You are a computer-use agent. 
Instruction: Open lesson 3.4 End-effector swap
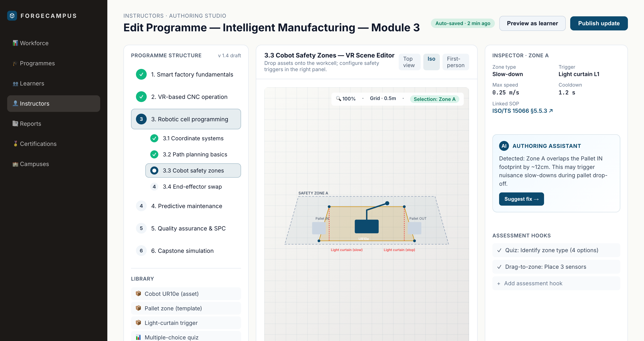pyautogui.click(x=193, y=187)
